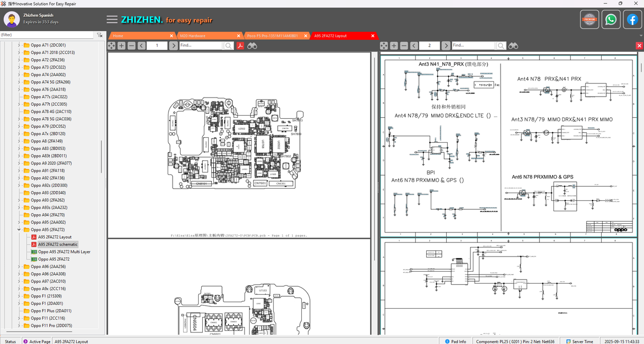Expand the Oppo A9 2020 (2FA077) folder
Viewport: 644px width, 344px height.
[x=19, y=163]
